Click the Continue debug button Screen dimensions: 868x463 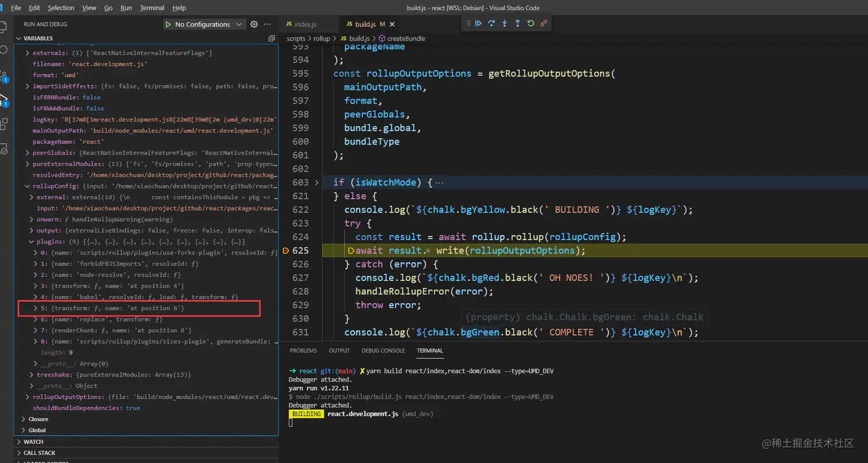(478, 24)
